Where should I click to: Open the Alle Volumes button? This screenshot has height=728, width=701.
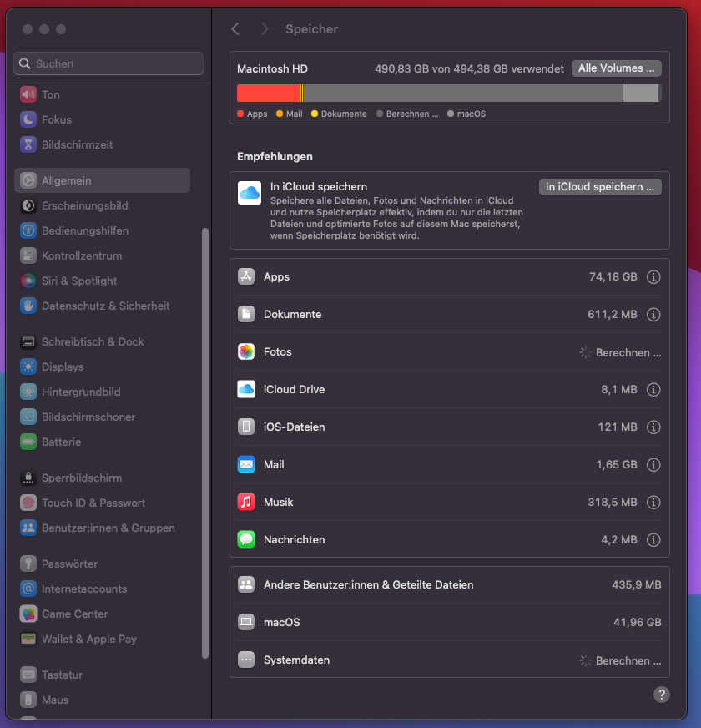[x=617, y=68]
